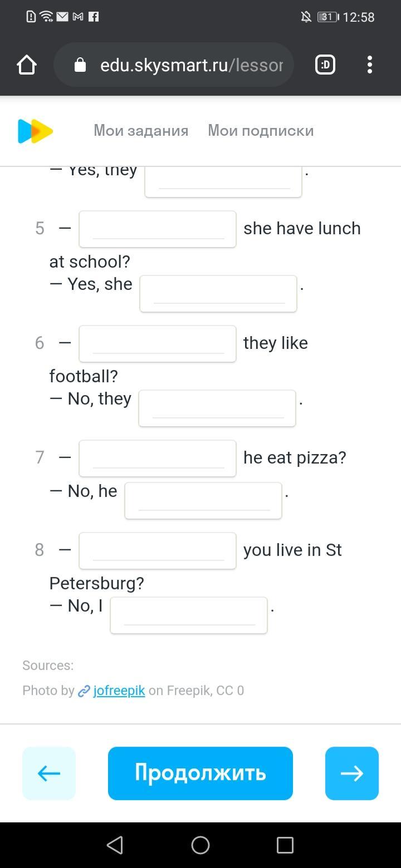Focus the blank before 'he eat pizza'
The image size is (401, 868).
pyautogui.click(x=158, y=458)
